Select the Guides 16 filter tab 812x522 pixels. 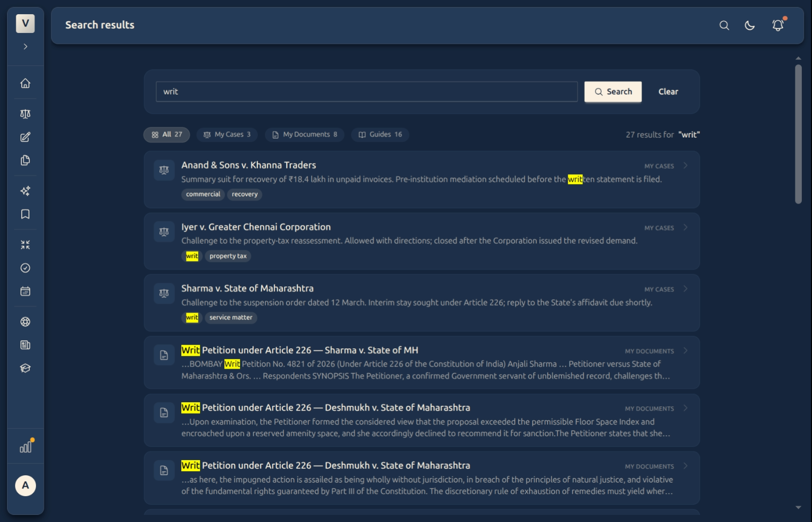(x=380, y=135)
